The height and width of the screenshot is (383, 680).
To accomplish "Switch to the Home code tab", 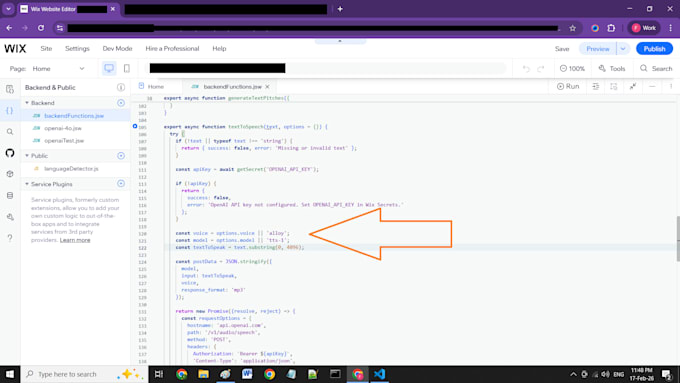I will (x=151, y=87).
